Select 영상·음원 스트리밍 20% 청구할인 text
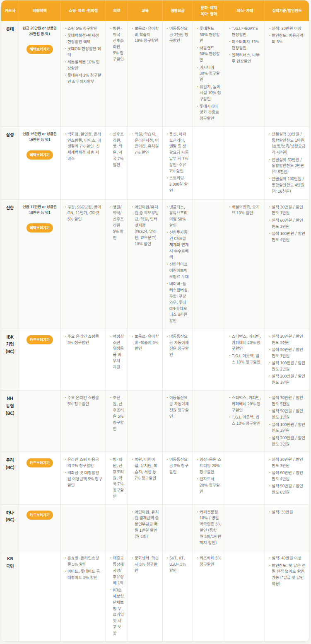Screen dimensions: 311x644 click(x=210, y=465)
